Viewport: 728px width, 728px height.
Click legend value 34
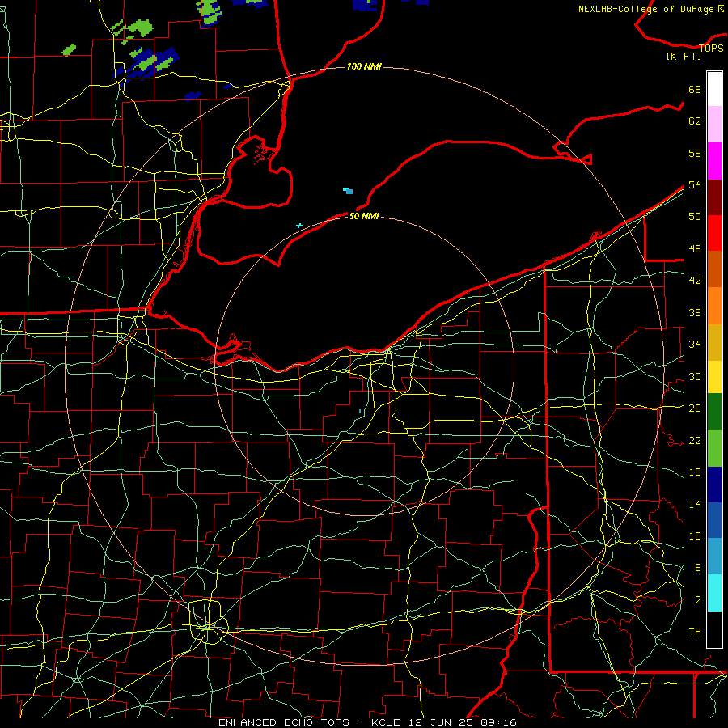[695, 344]
